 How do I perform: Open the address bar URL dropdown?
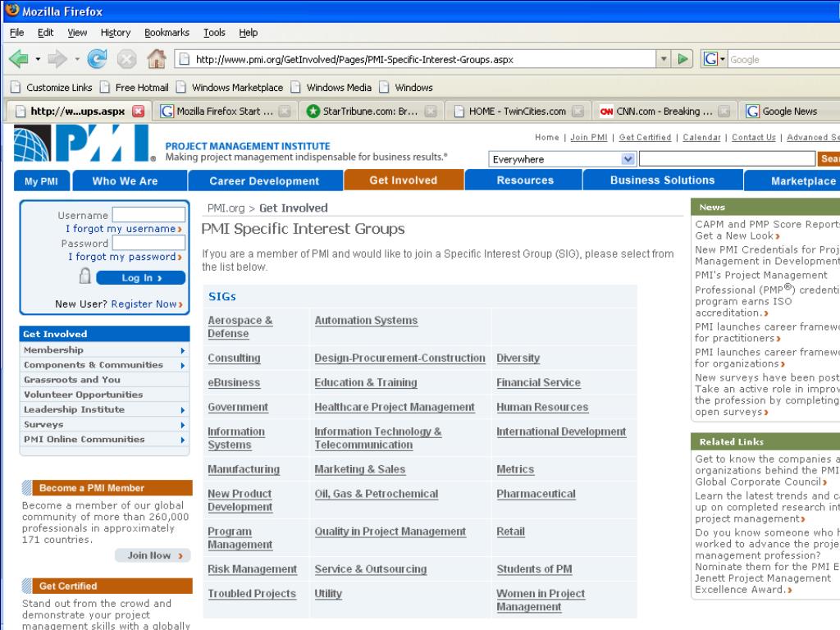[x=664, y=59]
